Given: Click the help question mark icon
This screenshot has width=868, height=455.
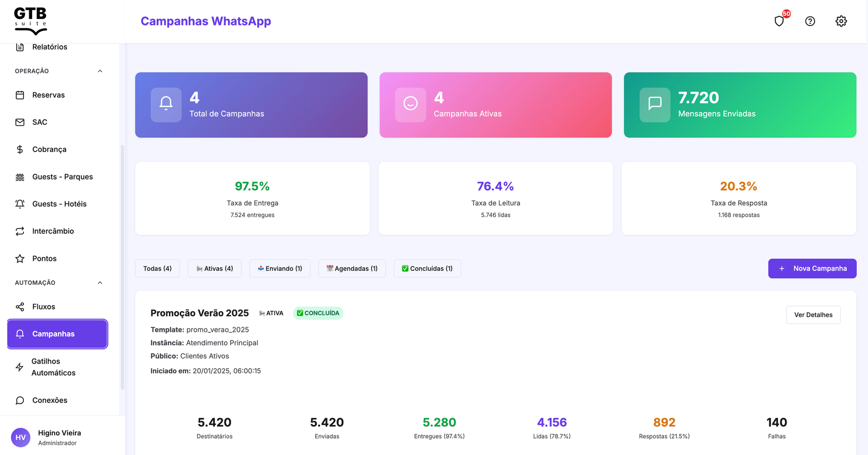Looking at the screenshot, I should point(810,21).
